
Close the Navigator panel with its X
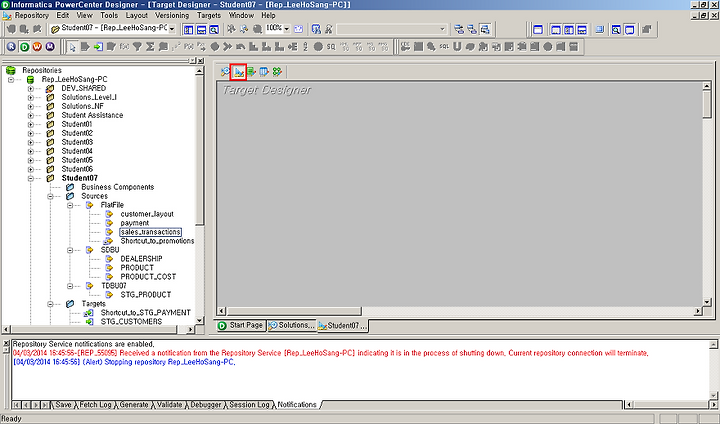click(x=201, y=61)
